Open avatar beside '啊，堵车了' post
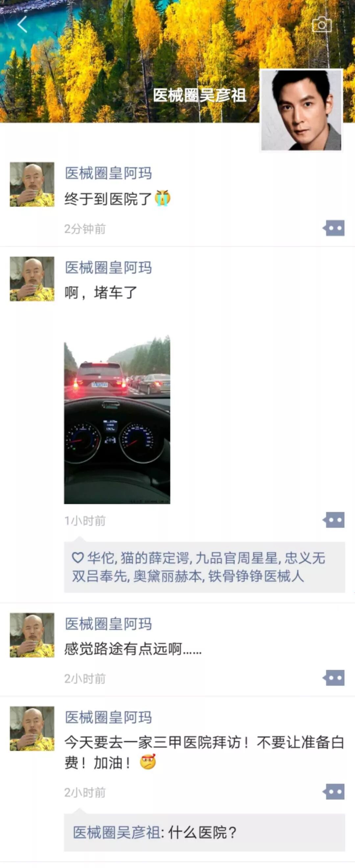 [x=32, y=279]
